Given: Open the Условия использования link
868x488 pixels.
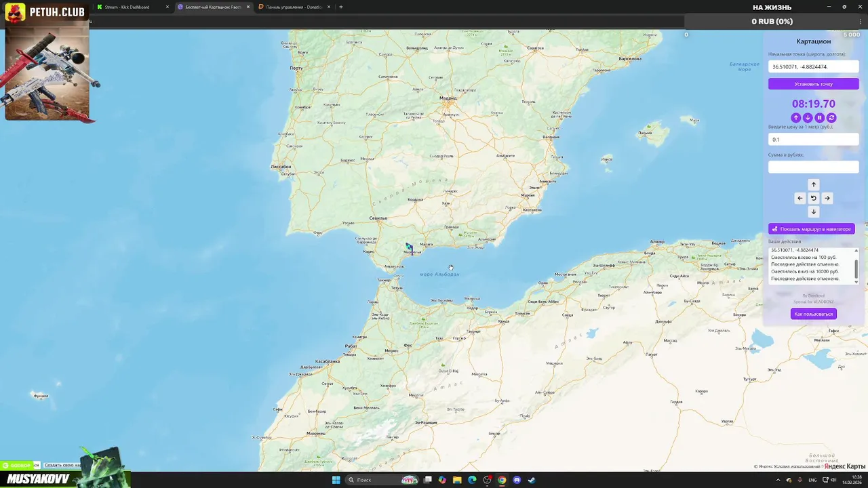Looking at the screenshot, I should click(797, 466).
